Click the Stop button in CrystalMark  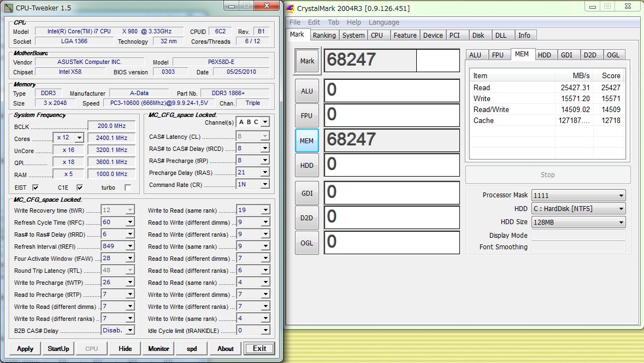tap(547, 175)
